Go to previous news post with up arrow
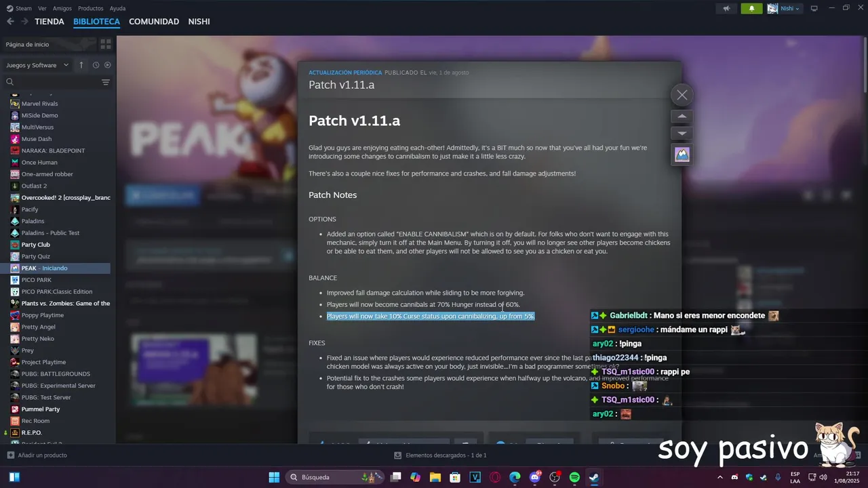 [682, 117]
